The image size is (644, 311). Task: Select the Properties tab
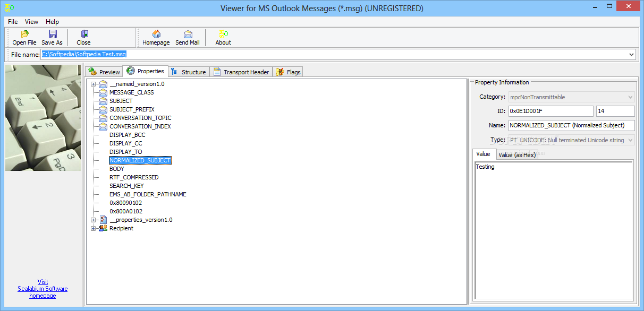click(x=145, y=71)
